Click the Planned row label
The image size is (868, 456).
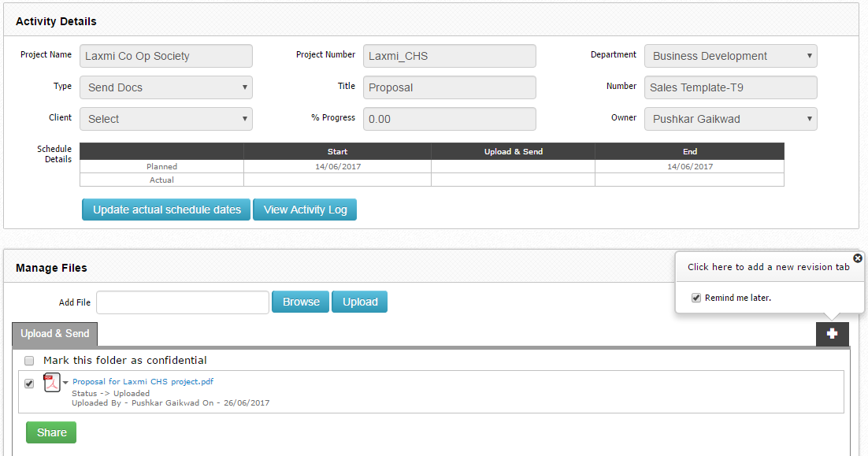tap(161, 167)
